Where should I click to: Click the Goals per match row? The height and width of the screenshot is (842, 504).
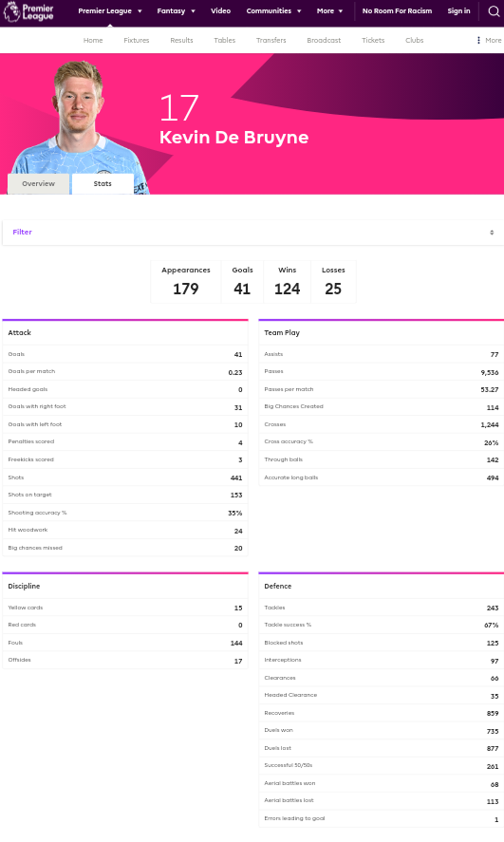tap(125, 371)
